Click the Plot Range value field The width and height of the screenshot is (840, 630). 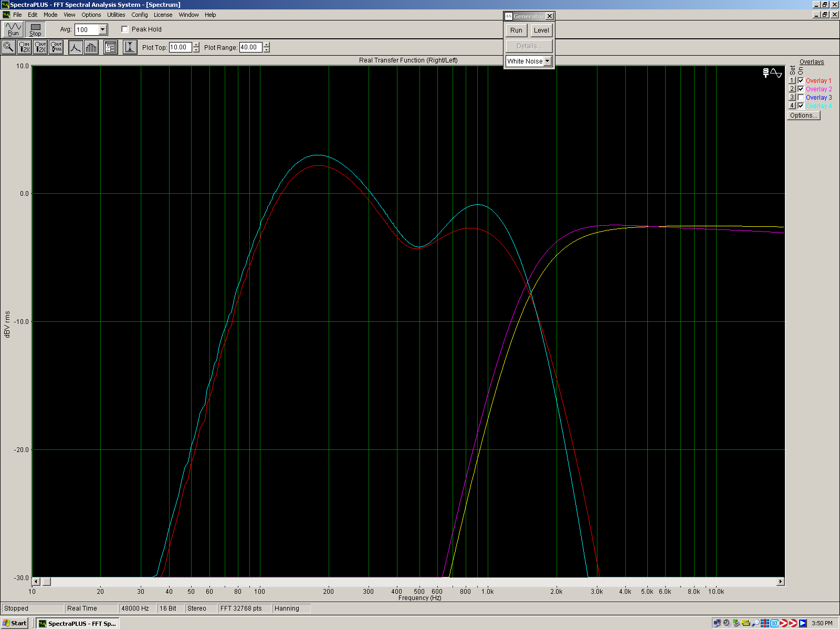(251, 47)
